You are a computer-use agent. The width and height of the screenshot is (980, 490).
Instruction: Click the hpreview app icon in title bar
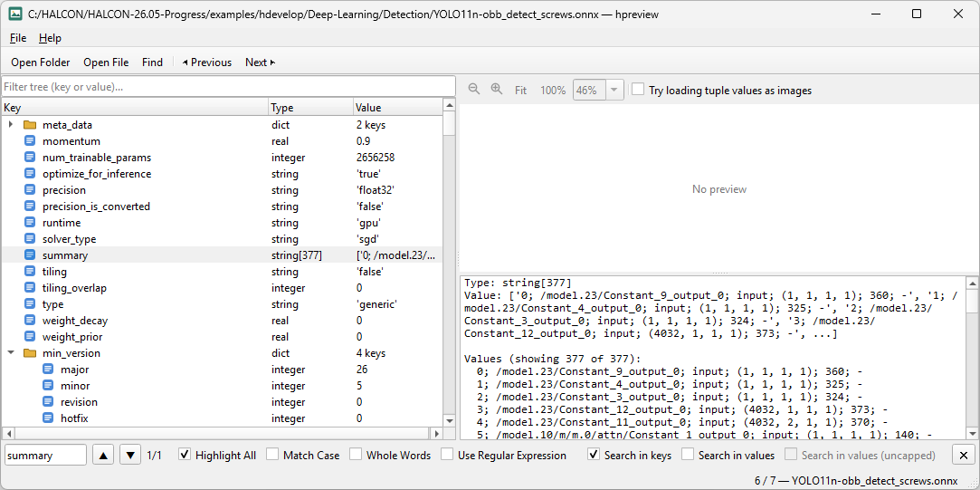(x=15, y=14)
